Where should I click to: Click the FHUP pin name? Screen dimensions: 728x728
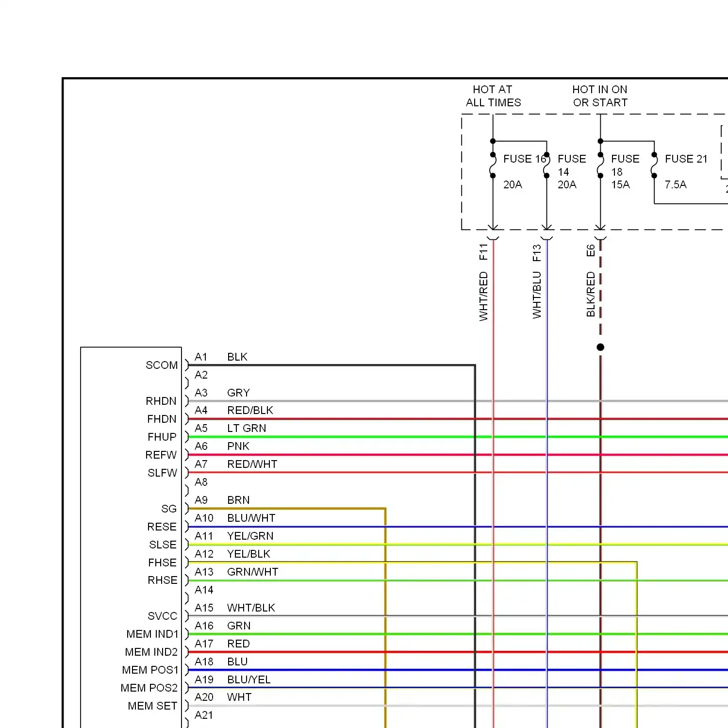pyautogui.click(x=162, y=437)
